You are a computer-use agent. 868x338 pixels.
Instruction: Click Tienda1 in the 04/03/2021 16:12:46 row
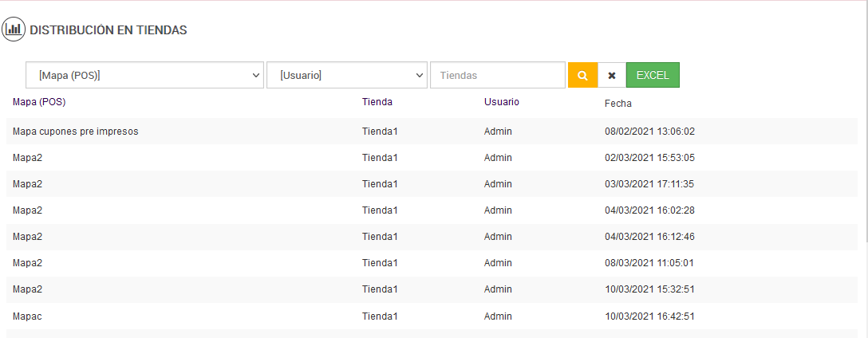(380, 237)
